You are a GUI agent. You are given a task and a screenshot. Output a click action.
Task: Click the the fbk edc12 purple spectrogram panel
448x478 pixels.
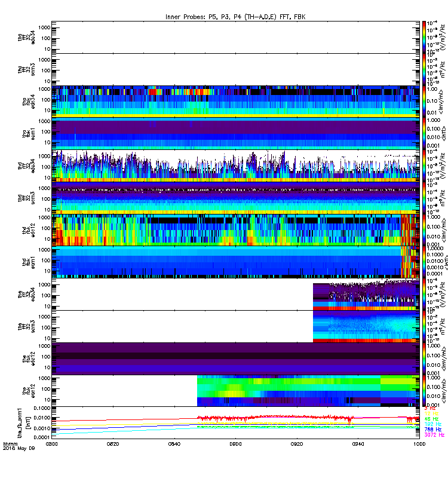click(x=235, y=358)
